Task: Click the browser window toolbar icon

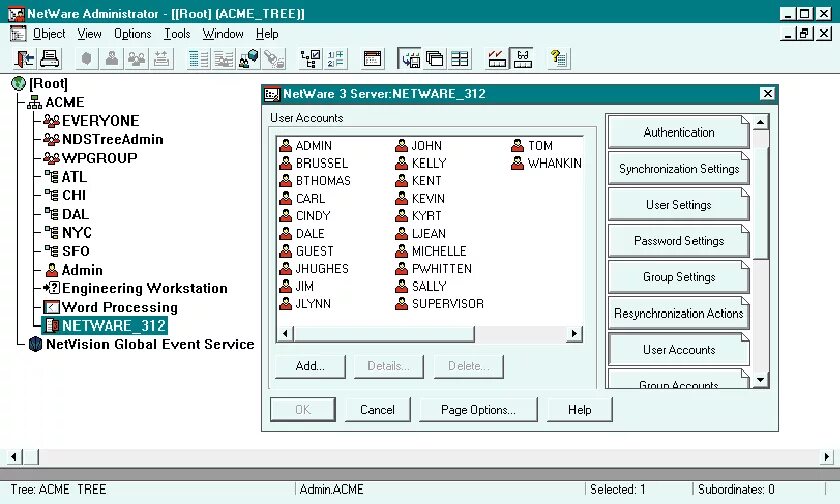Action: (372, 58)
